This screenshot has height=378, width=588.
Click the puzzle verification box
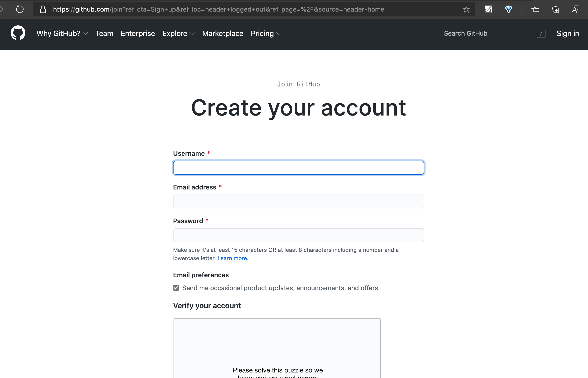click(x=277, y=348)
